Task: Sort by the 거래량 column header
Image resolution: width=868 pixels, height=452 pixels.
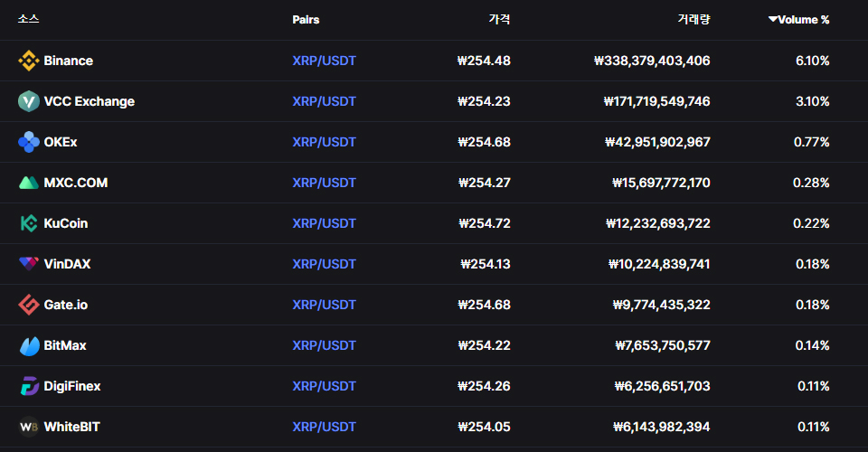Action: [693, 19]
